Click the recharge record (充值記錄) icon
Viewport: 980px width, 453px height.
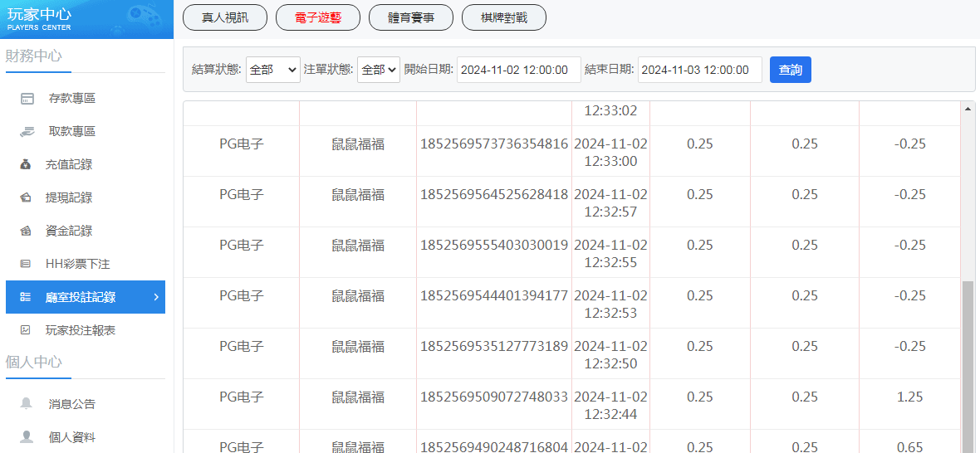point(26,165)
